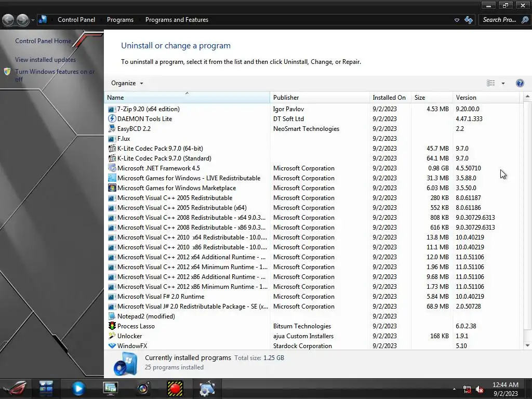The height and width of the screenshot is (399, 532).
Task: Click the DAEMON Tools Lite lightning icon
Action: coord(112,119)
